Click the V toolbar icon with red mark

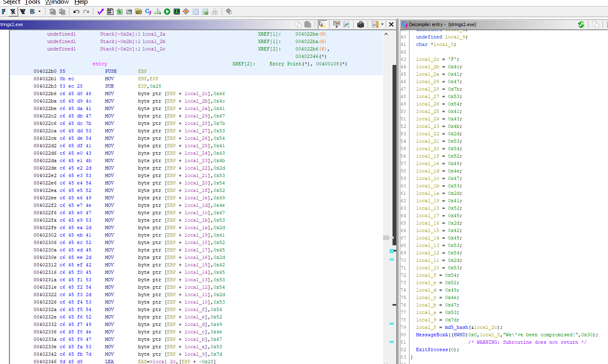tap(22, 12)
